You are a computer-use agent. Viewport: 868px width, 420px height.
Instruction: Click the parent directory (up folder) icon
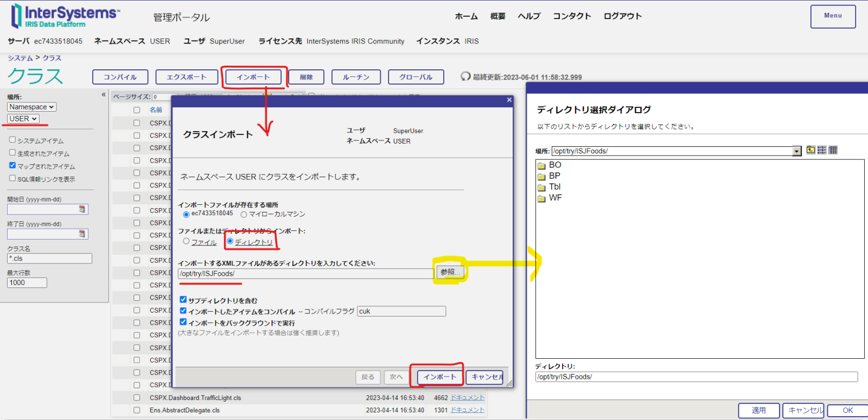click(810, 150)
